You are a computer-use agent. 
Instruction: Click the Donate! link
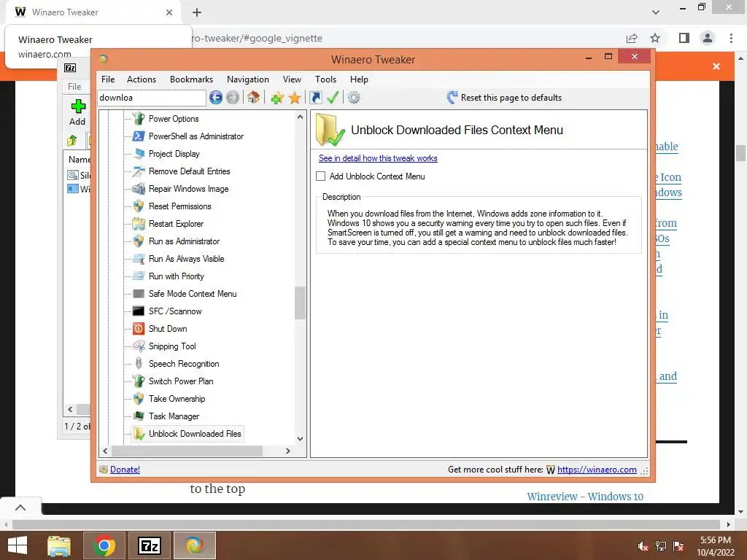(125, 470)
